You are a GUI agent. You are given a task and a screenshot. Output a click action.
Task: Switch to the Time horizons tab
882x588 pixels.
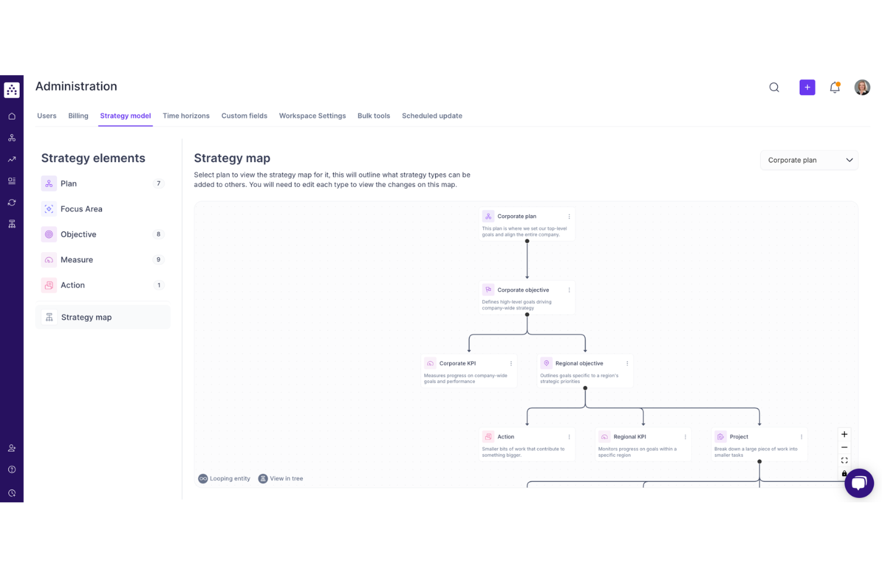tap(185, 116)
